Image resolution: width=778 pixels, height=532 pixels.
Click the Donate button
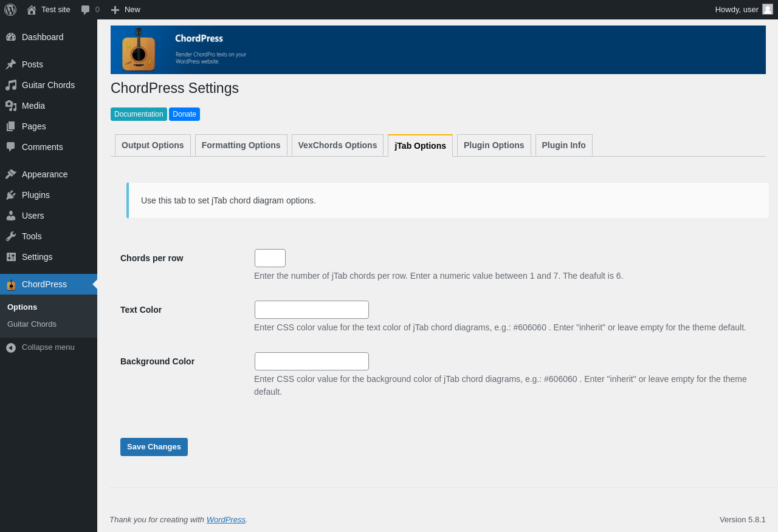coord(184,114)
